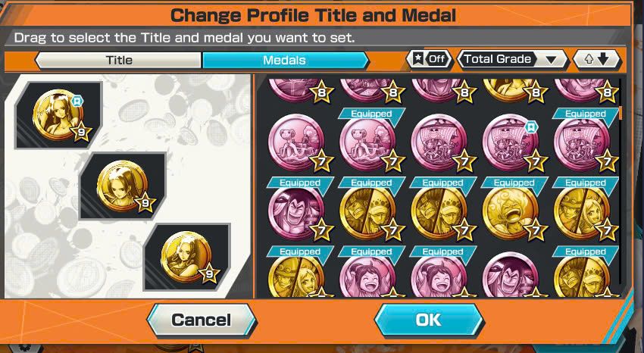Pick the gold laughing Luffy medal
Viewport: 644px width, 353px height.
pos(510,213)
